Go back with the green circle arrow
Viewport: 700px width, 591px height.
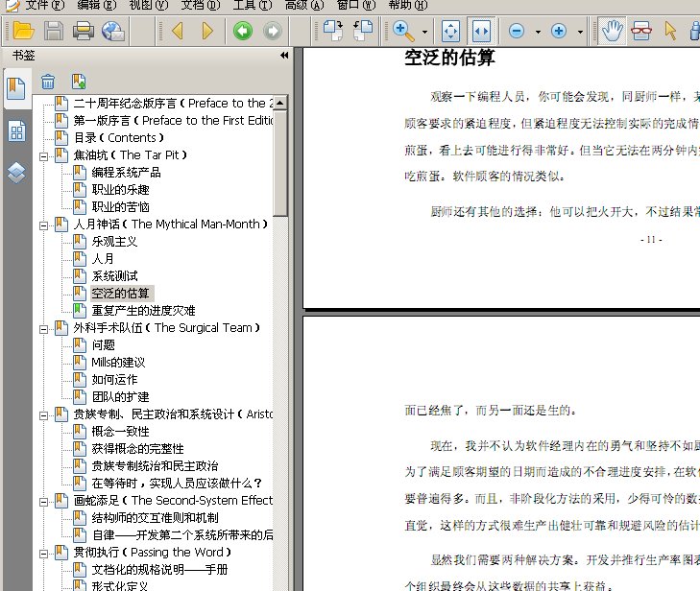click(243, 31)
